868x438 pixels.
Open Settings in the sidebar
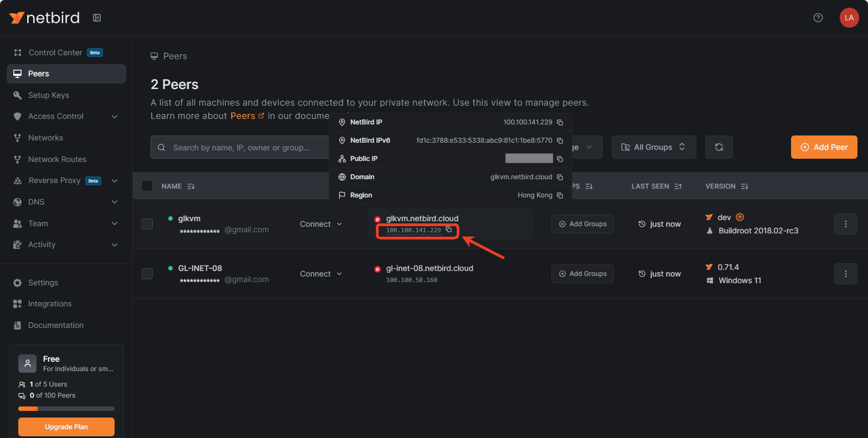click(66, 283)
